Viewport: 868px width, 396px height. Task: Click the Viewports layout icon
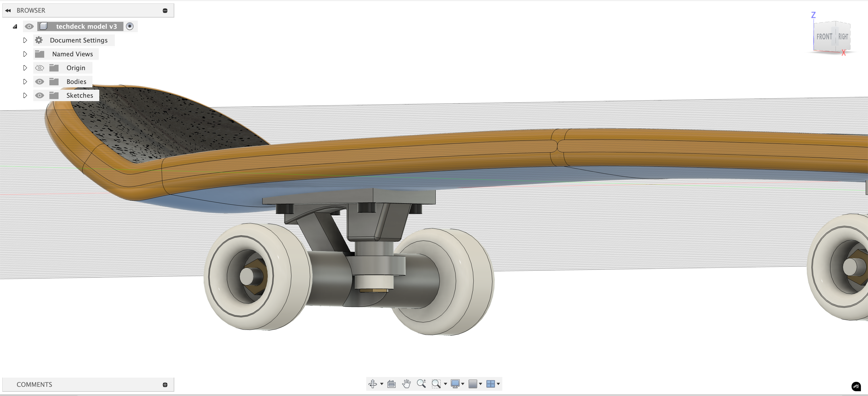pos(491,384)
